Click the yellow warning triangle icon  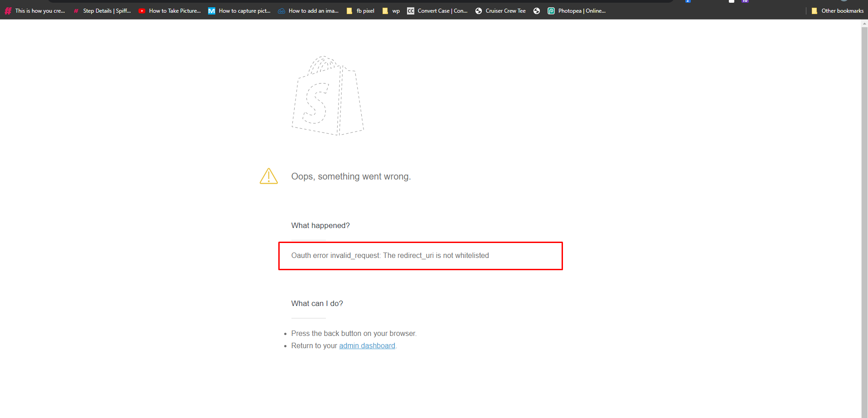pyautogui.click(x=269, y=176)
